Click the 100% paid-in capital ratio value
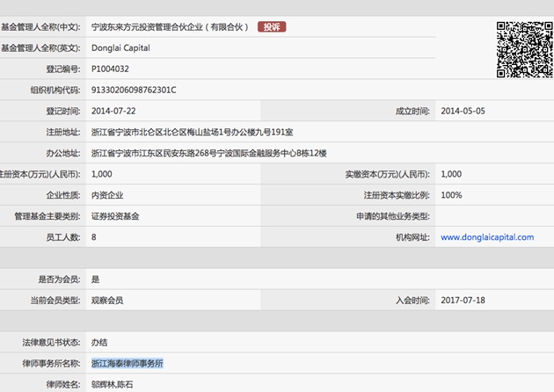 coord(451,195)
